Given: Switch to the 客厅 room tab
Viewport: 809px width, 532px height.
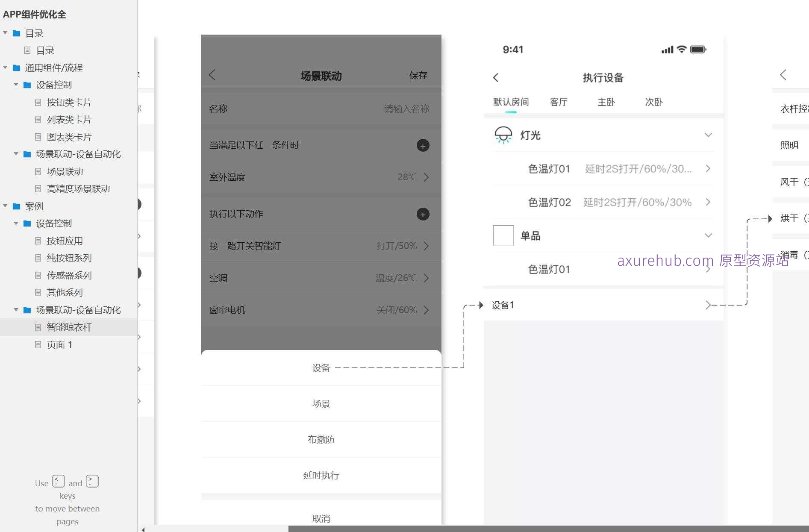Looking at the screenshot, I should click(559, 102).
